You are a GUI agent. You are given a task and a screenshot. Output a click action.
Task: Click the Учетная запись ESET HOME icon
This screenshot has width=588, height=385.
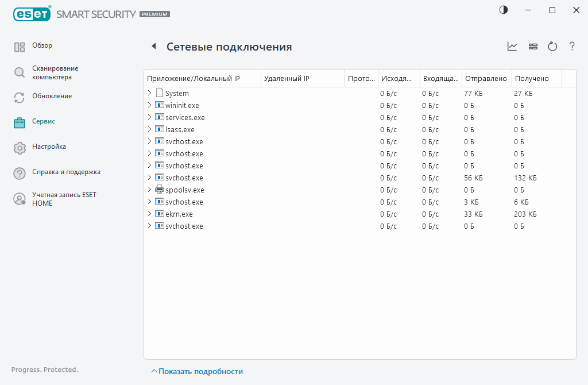19,198
